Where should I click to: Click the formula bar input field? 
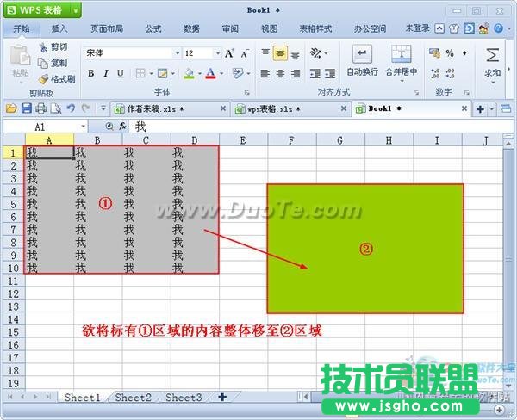(x=321, y=127)
